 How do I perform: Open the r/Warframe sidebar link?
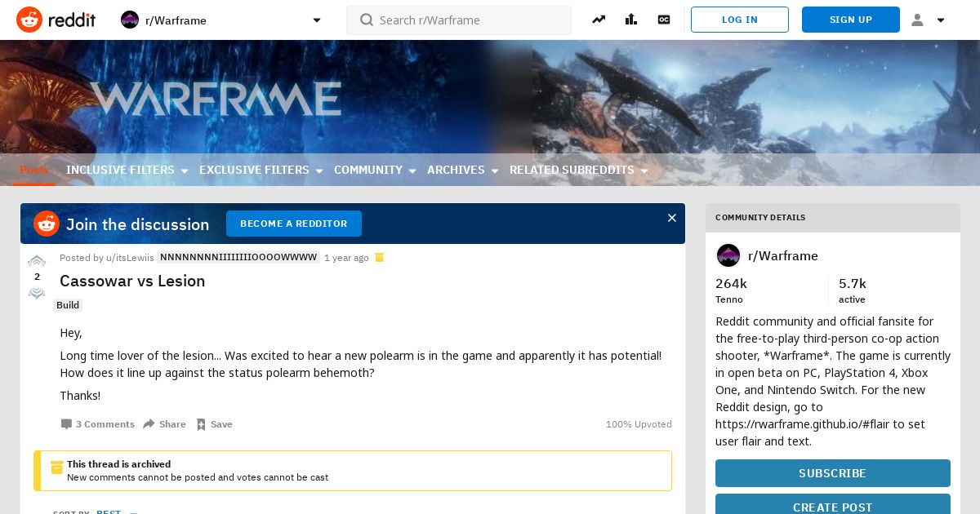[783, 256]
